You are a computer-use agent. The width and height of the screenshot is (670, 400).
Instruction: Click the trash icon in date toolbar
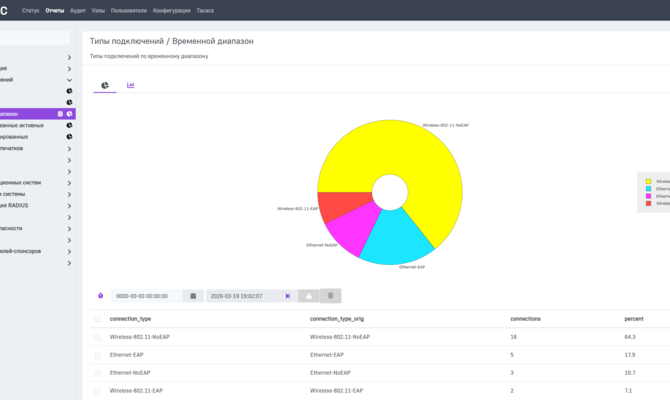click(330, 296)
